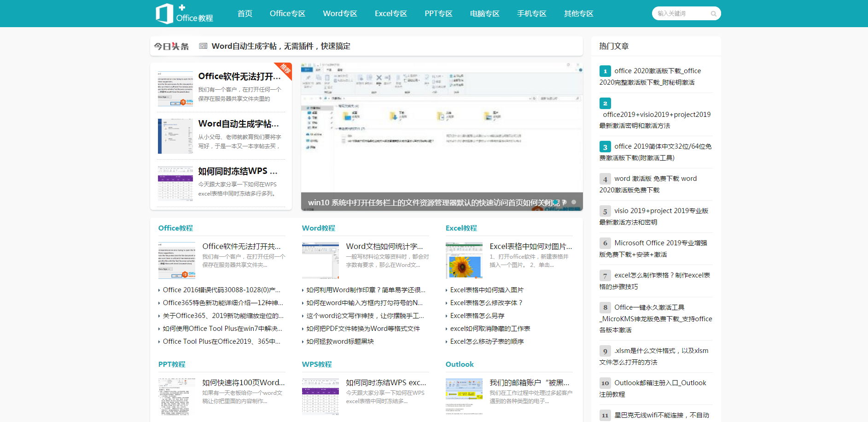Open featured article 如何同时冻结WPS
868x422 pixels.
(x=238, y=171)
